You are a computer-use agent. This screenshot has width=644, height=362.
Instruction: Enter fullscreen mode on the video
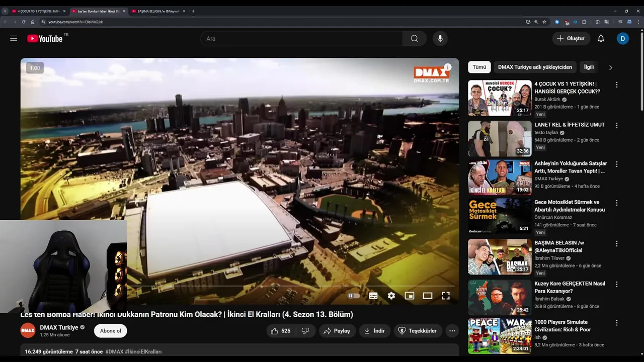tap(446, 296)
